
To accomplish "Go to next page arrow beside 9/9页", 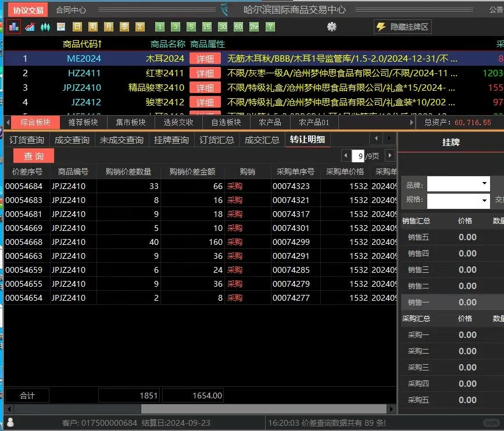I will pyautogui.click(x=390, y=156).
